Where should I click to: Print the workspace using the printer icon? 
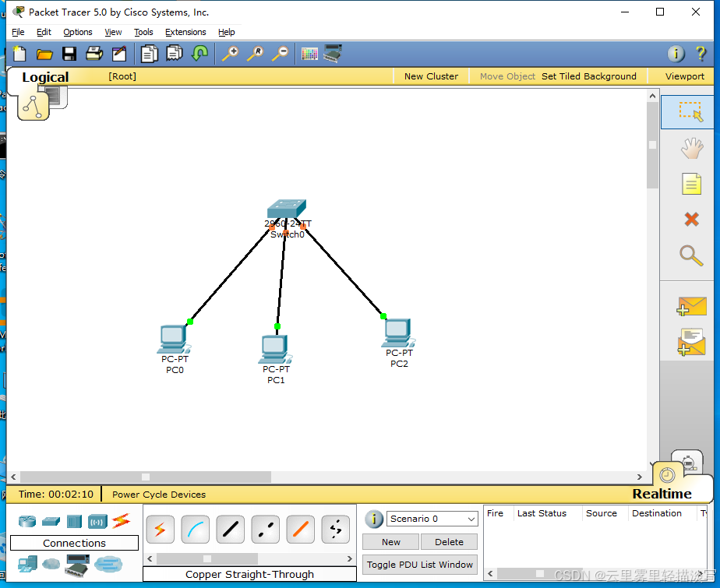(94, 54)
